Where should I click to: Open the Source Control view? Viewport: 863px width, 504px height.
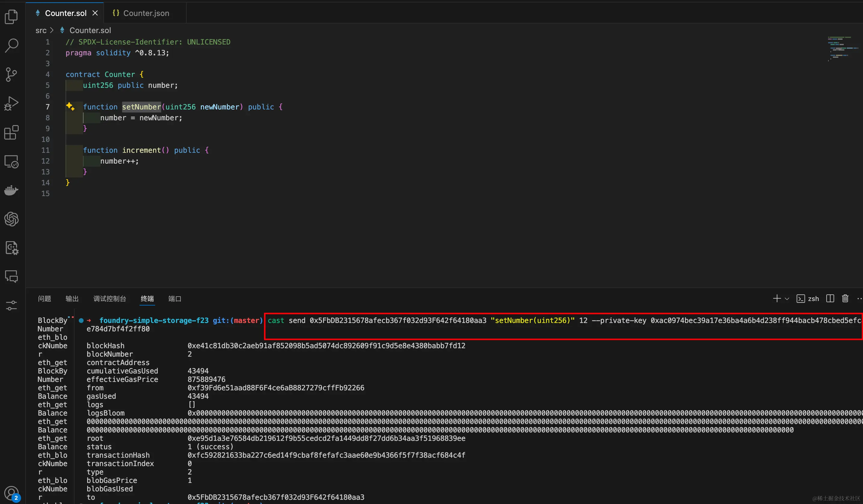[11, 74]
